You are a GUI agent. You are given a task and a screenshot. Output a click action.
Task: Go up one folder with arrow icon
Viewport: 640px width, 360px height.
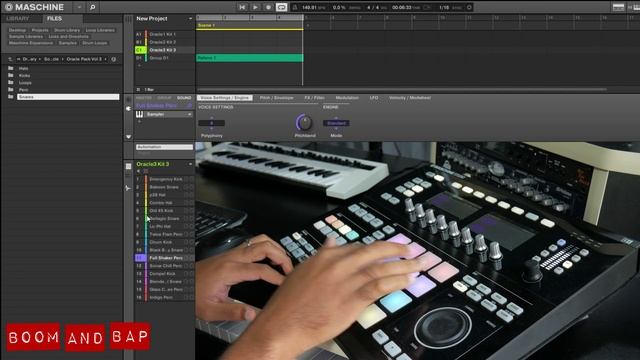click(x=10, y=59)
